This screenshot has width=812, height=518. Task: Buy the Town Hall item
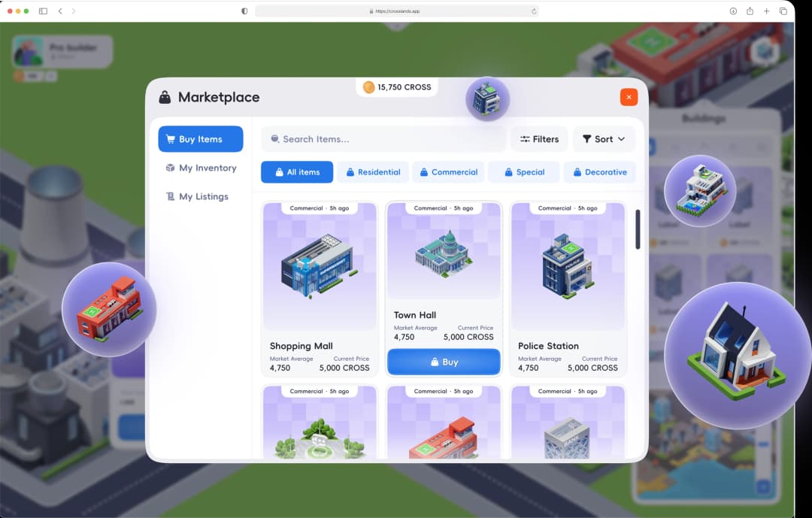pos(444,362)
